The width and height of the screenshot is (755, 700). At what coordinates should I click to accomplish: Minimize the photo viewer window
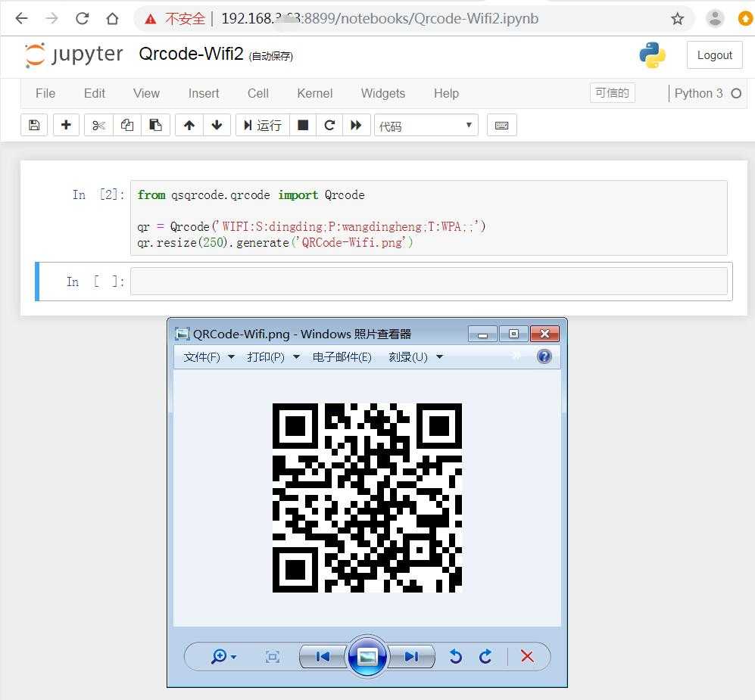coord(483,334)
